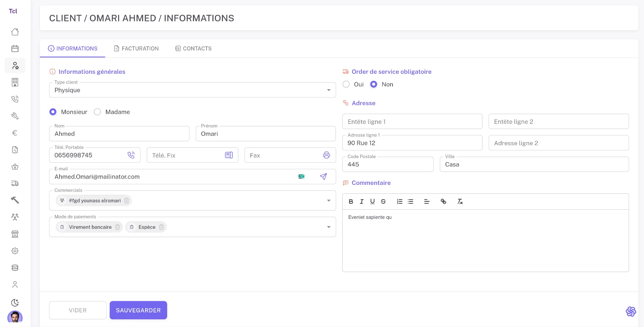Select Oui for Order de service

pyautogui.click(x=346, y=84)
